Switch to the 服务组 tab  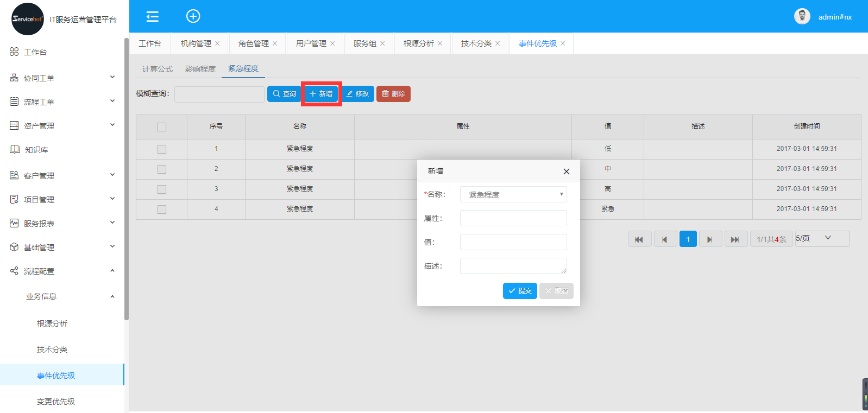(x=364, y=43)
